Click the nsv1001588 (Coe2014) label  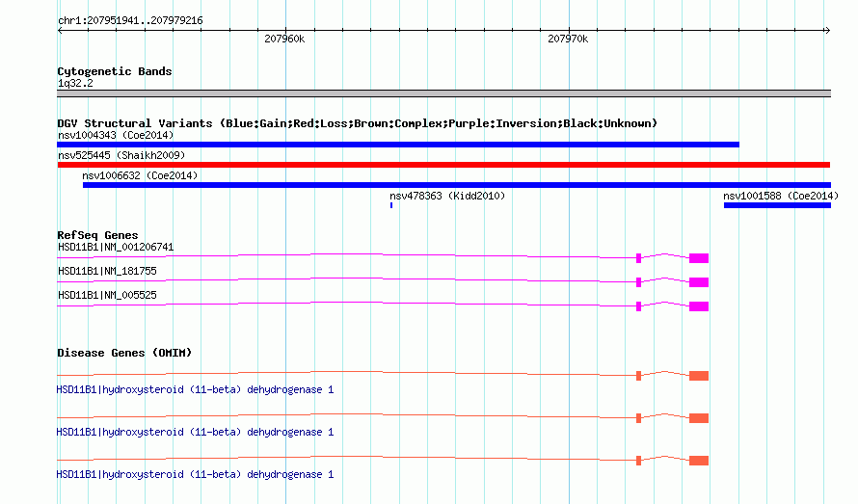[781, 196]
